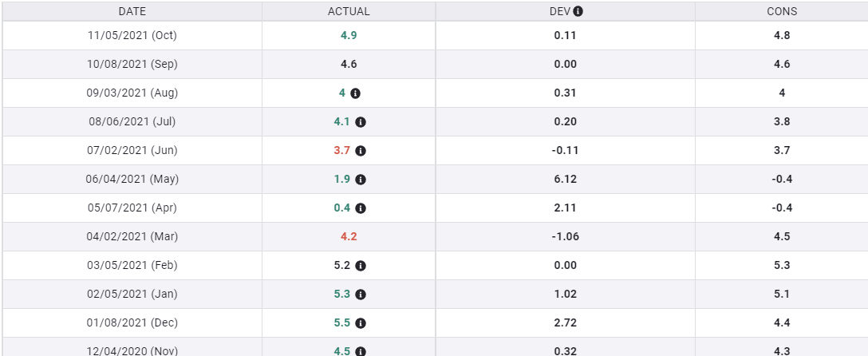
Task: Click the -1.06 deviation value
Action: pos(565,237)
